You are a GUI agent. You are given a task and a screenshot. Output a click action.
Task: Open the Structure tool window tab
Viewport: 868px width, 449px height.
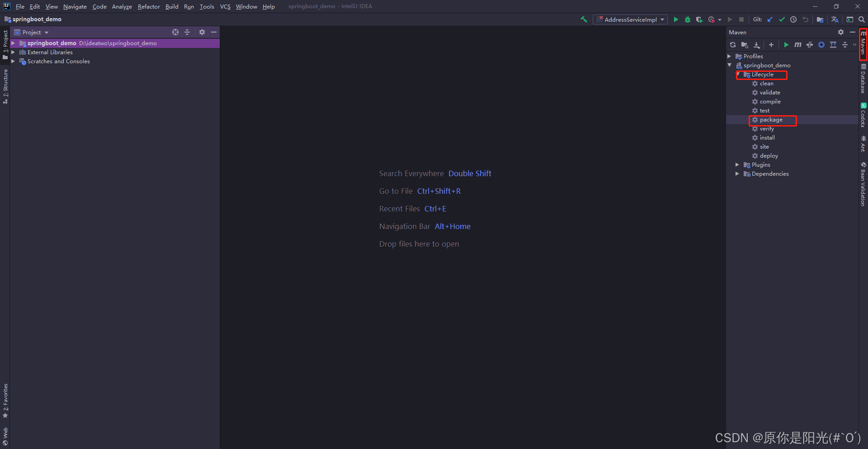(5, 86)
